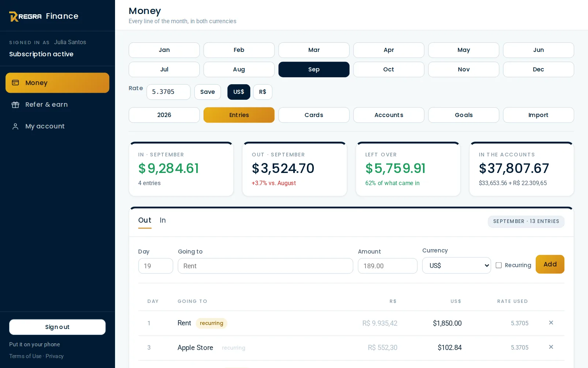The image size is (588, 368).
Task: Click the Rate input field
Action: [x=168, y=92]
